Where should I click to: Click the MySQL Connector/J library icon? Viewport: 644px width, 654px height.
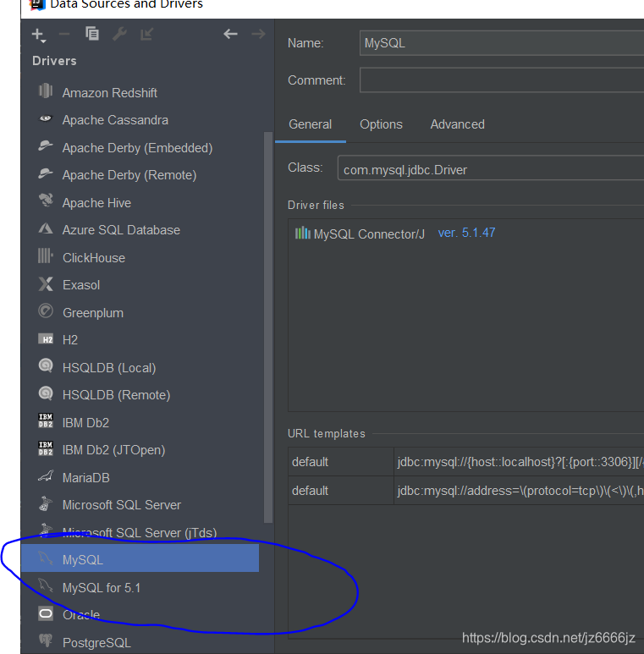pos(302,233)
